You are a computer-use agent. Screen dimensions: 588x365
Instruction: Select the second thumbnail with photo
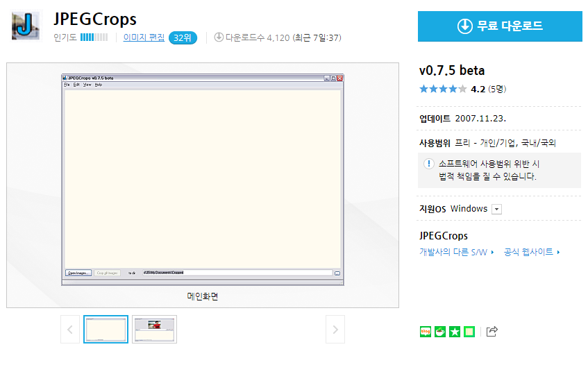(x=155, y=330)
